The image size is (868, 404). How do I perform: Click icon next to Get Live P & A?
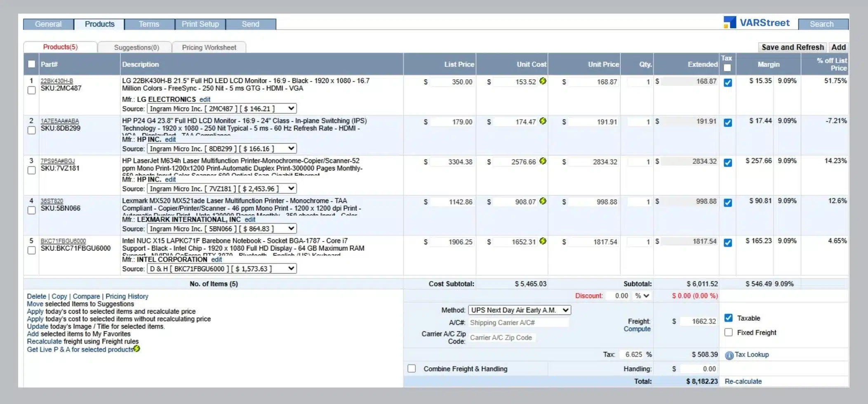tap(137, 349)
